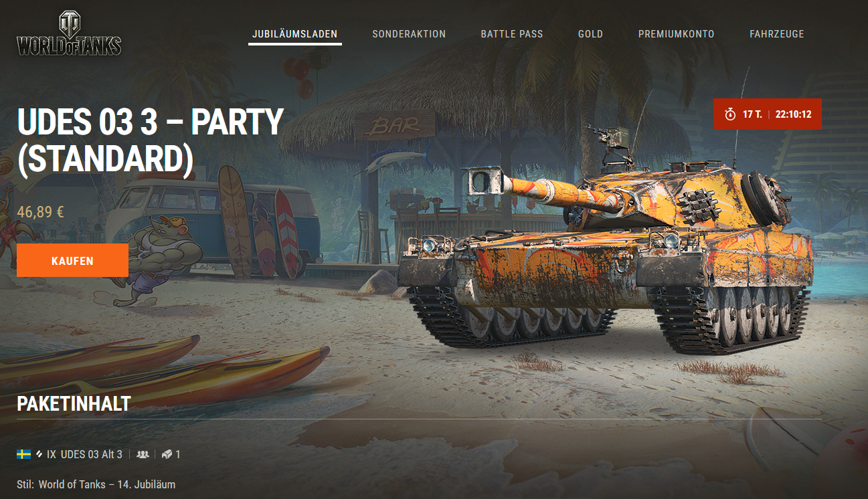Click the red countdown timer badge
The image size is (868, 499).
(x=767, y=114)
